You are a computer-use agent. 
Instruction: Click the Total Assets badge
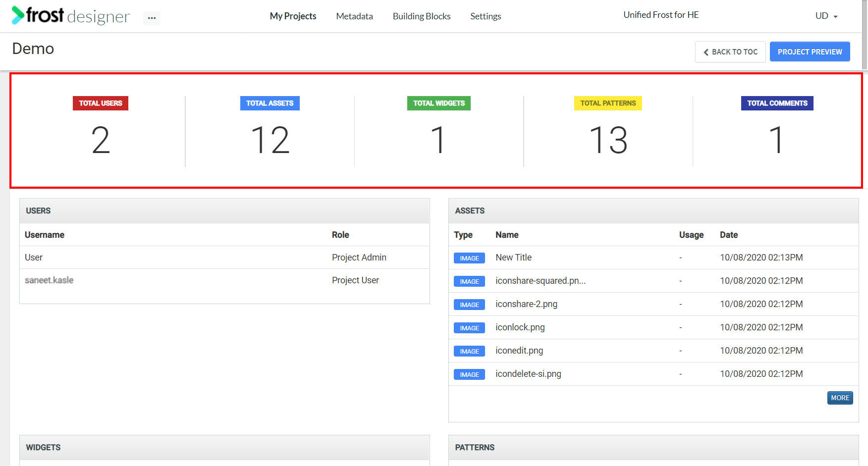tap(270, 103)
